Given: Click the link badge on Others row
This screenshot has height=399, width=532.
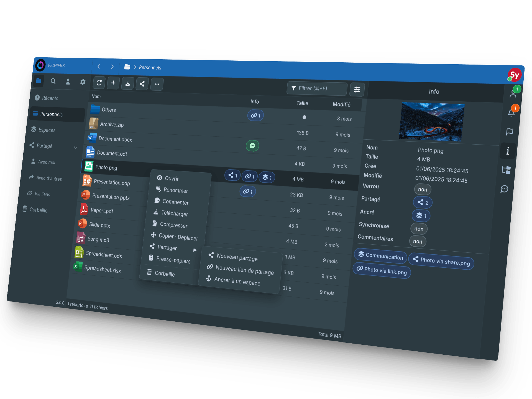Looking at the screenshot, I should 255,116.
